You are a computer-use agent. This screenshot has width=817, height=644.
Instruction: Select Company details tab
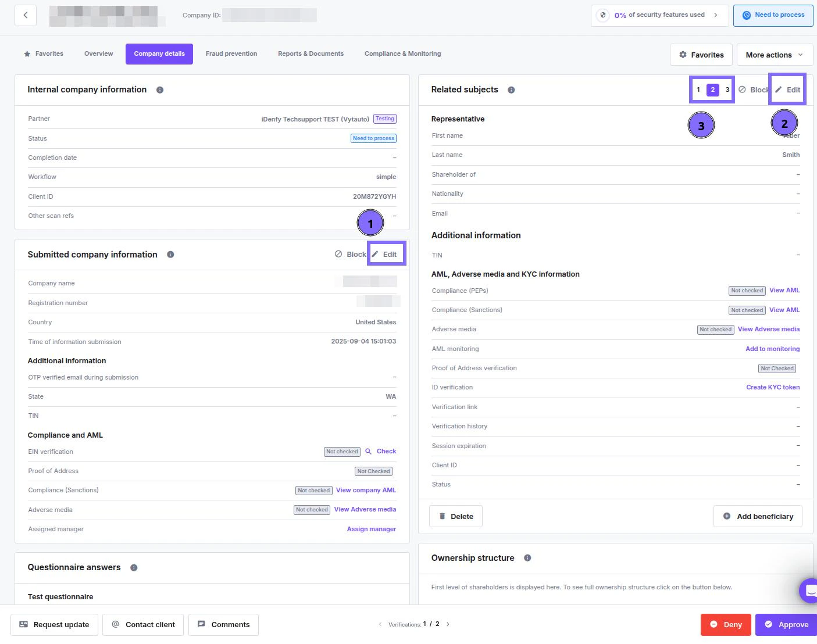coord(159,53)
